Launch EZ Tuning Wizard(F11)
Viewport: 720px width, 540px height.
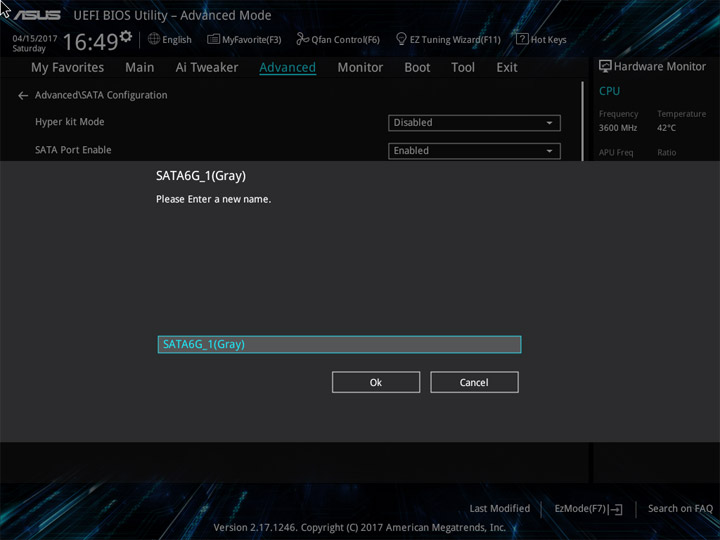[x=448, y=39]
